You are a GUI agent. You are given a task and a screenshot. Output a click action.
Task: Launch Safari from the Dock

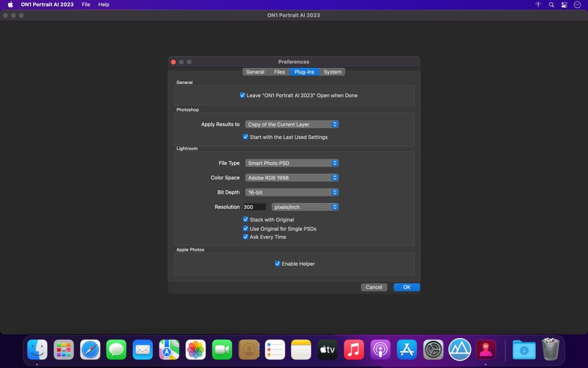point(90,349)
